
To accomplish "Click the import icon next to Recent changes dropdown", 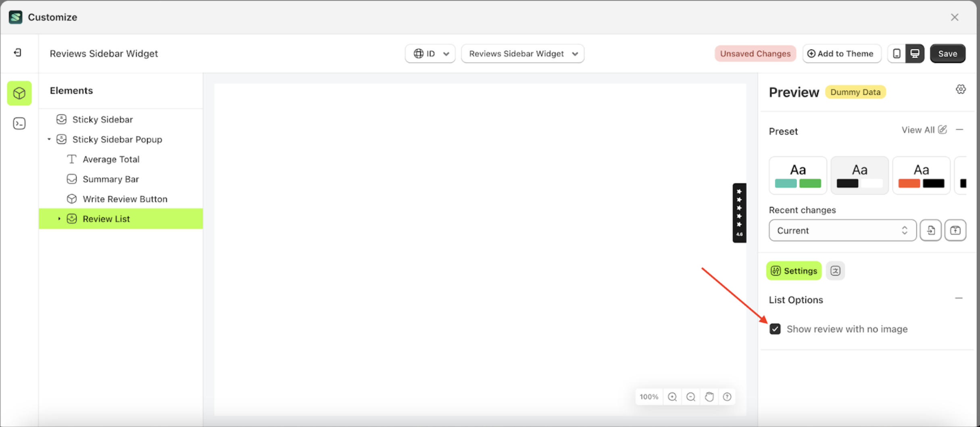I will [x=930, y=230].
